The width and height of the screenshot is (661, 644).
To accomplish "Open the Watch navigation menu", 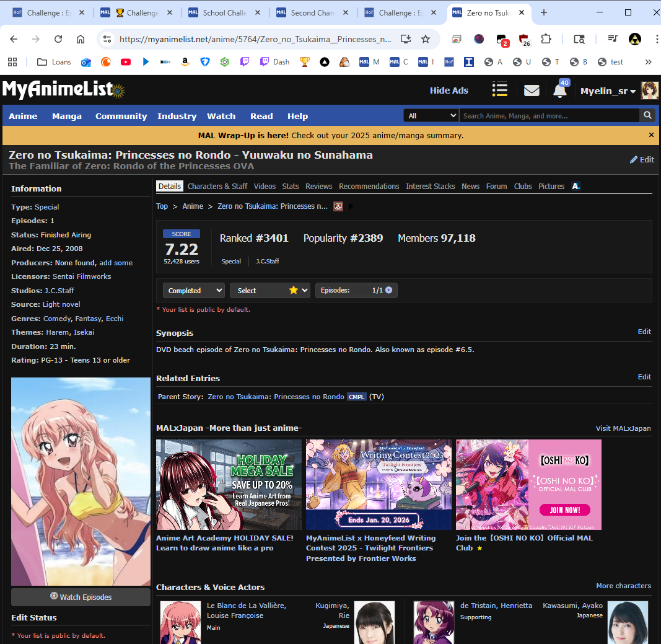I will click(221, 116).
